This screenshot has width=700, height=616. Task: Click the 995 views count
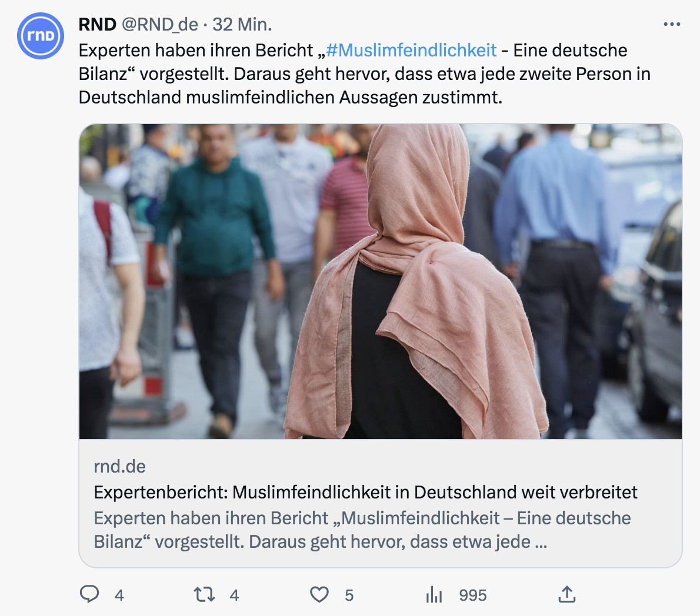pos(473,595)
